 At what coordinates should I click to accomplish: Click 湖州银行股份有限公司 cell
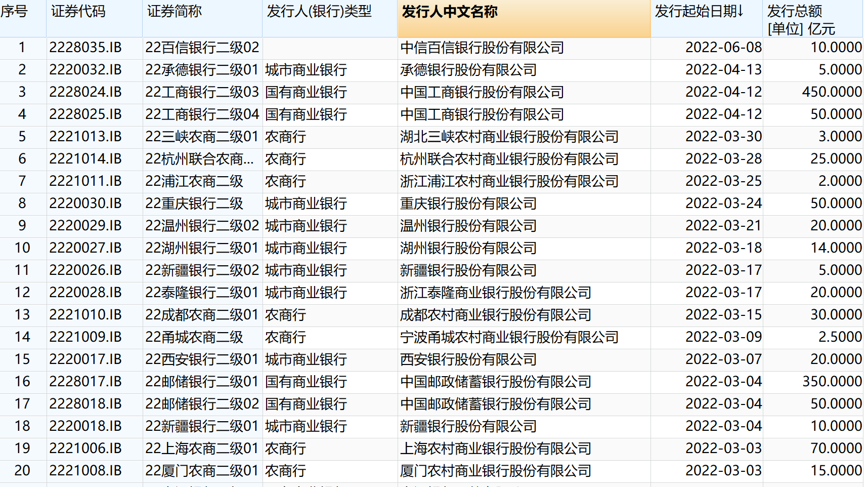468,248
